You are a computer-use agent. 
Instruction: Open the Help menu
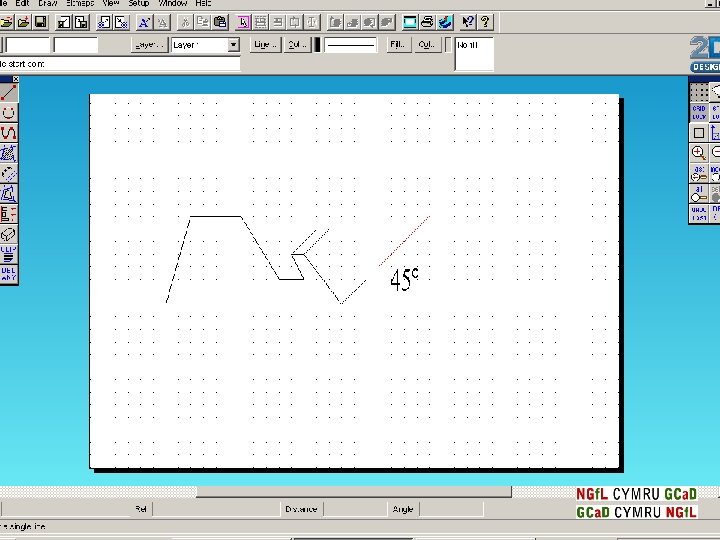[203, 3]
